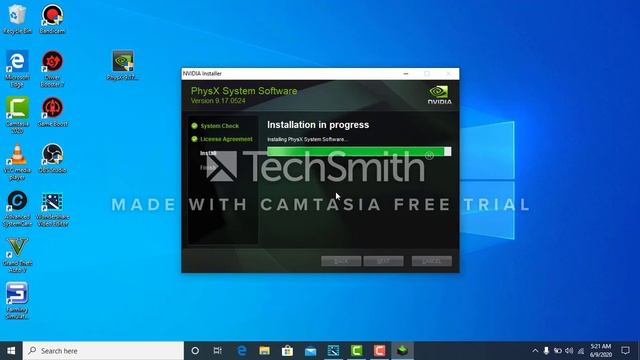Minimize the NVIDIA Installer window
The width and height of the screenshot is (640, 360).
click(406, 73)
